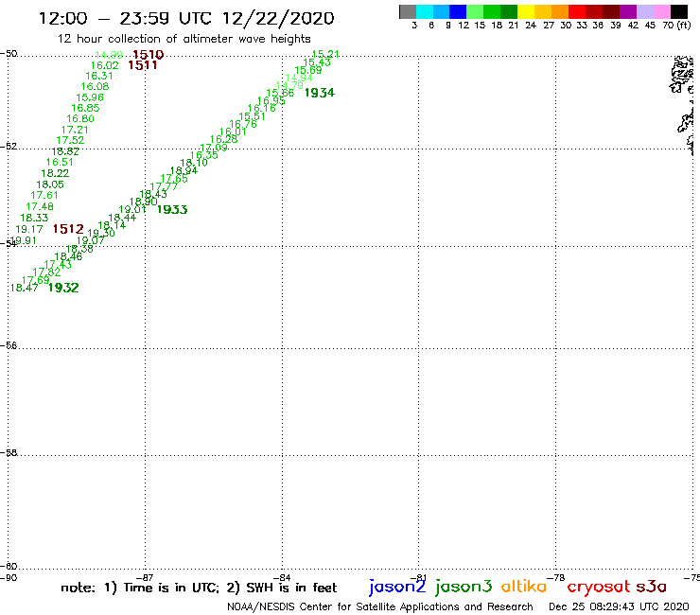Select the altika legend label
700x615 pixels.
pos(524,587)
